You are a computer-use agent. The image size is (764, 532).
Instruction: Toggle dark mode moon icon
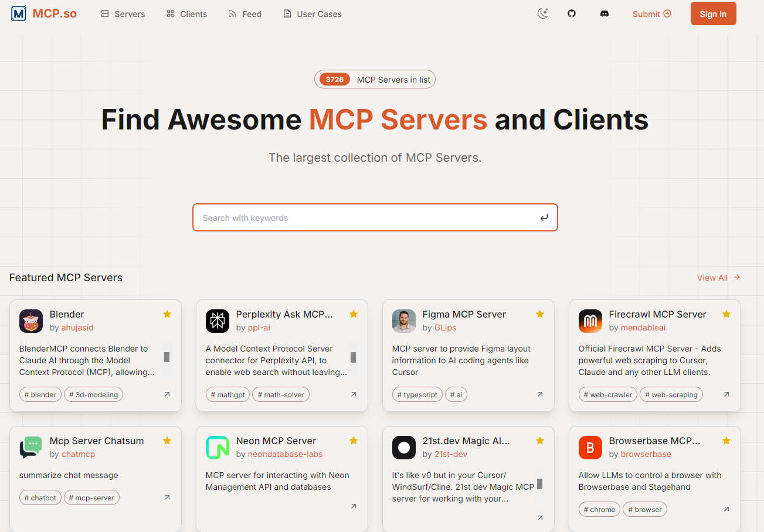tap(543, 13)
